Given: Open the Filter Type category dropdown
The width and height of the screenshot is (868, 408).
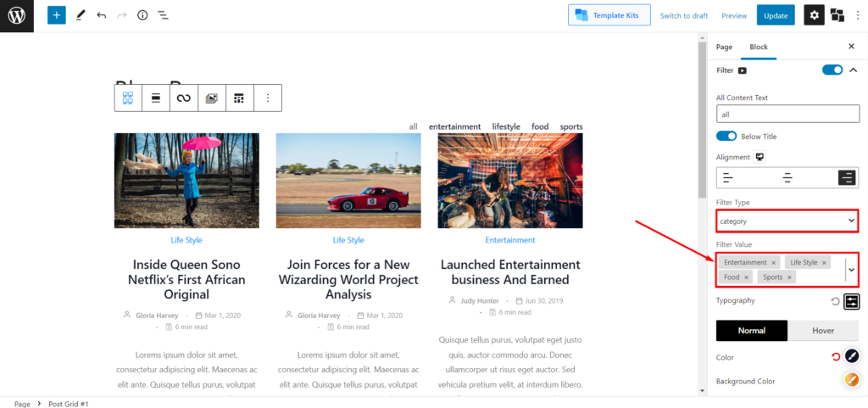Looking at the screenshot, I should click(x=787, y=221).
